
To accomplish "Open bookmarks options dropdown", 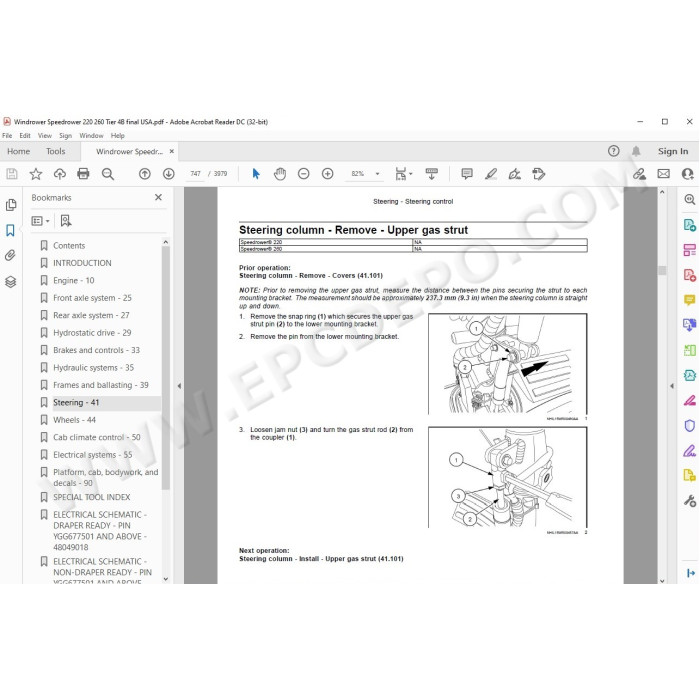I will tap(41, 221).
